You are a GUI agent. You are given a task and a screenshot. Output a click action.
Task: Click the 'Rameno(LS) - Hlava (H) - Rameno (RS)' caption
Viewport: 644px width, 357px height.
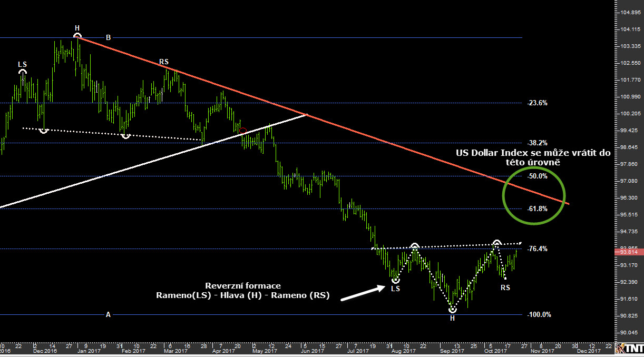[243, 296]
